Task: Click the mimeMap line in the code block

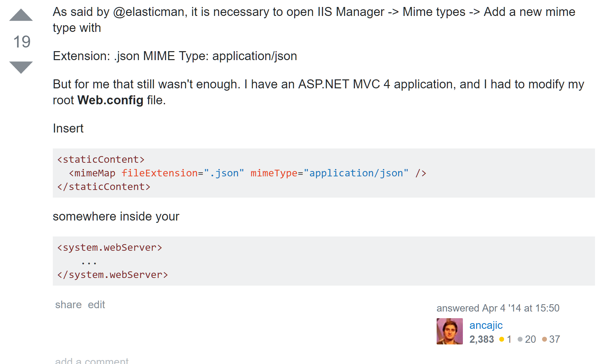Action: (x=247, y=173)
